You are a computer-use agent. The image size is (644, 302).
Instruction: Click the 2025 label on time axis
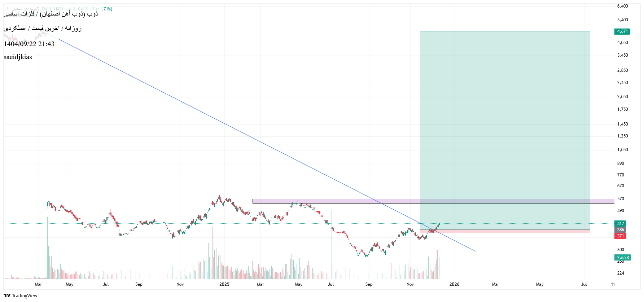pyautogui.click(x=224, y=284)
